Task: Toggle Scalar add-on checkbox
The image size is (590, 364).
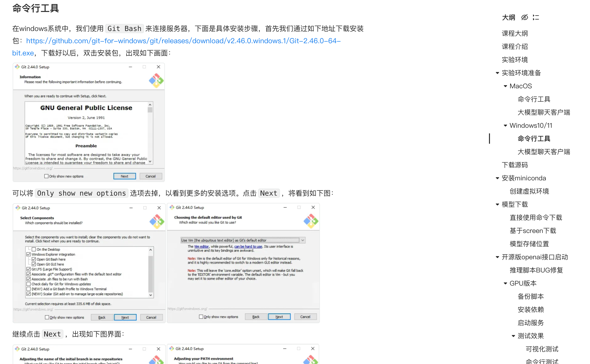Action: point(29,294)
